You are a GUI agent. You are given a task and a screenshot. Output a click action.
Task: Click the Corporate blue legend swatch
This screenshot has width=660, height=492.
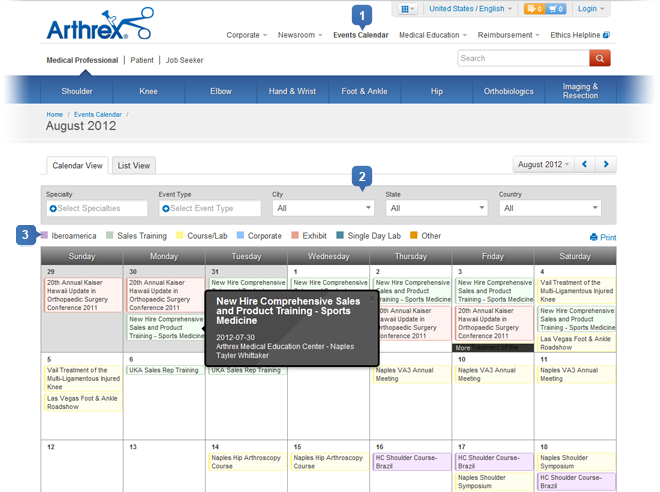(240, 235)
